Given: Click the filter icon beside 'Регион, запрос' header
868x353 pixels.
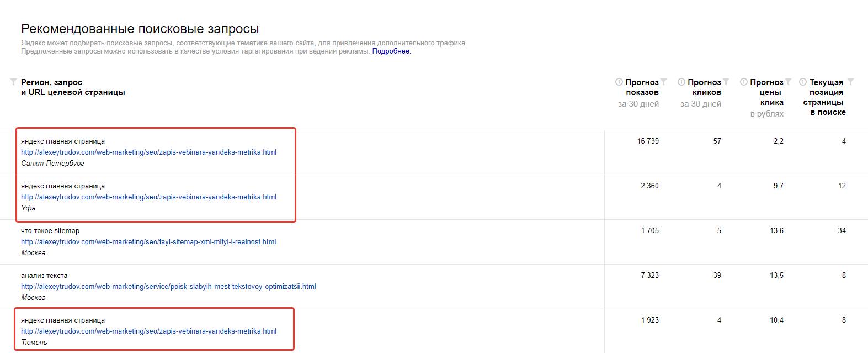Looking at the screenshot, I should (x=13, y=82).
